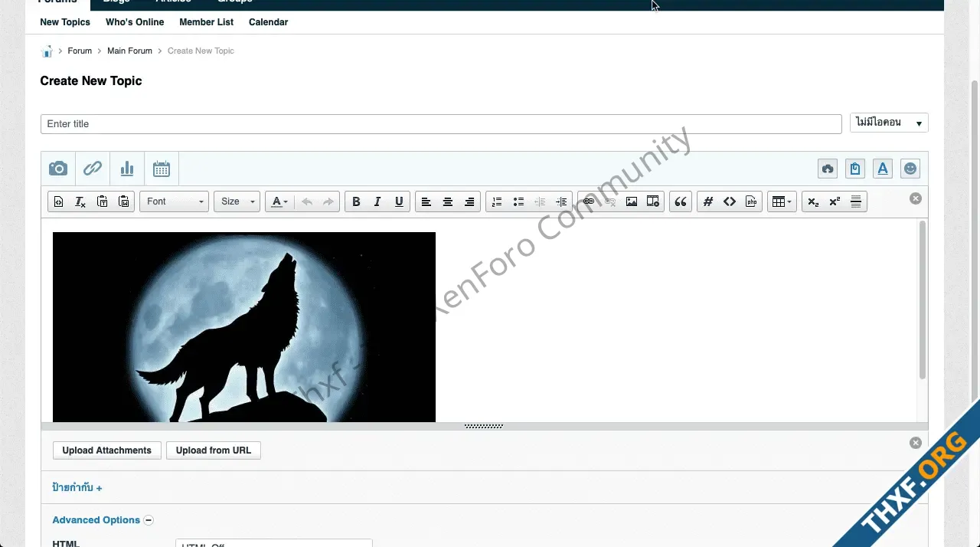
Task: Toggle italic formatting
Action: coord(377,201)
